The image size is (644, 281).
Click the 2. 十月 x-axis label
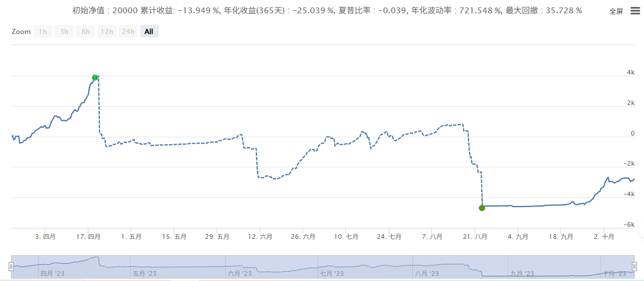(604, 237)
